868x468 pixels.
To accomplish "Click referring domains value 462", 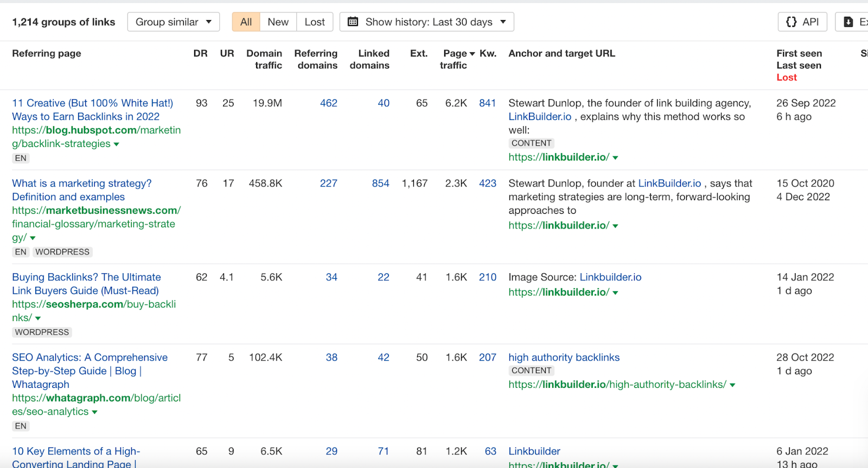I will click(x=329, y=103).
